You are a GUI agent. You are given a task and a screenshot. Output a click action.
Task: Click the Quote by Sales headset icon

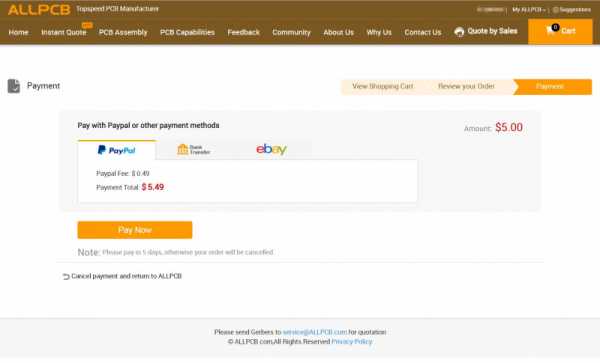click(x=459, y=32)
